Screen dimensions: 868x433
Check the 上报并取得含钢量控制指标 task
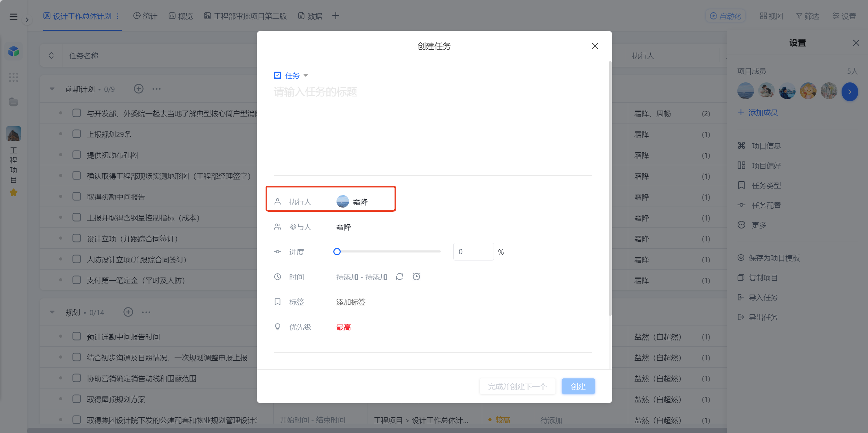[x=76, y=217]
